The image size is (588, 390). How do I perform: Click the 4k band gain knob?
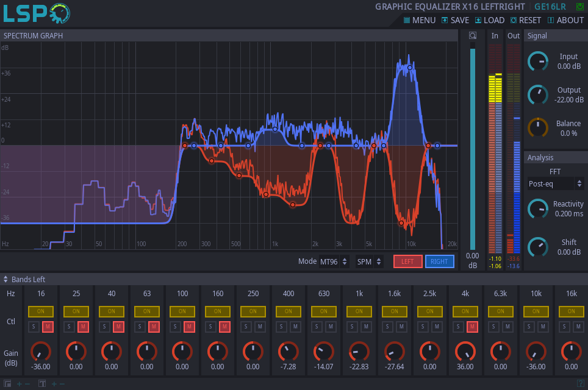tap(465, 352)
